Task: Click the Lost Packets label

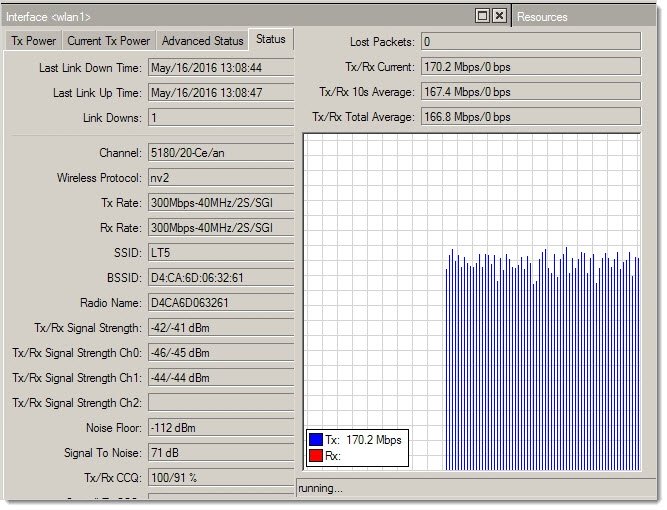Action: coord(382,42)
